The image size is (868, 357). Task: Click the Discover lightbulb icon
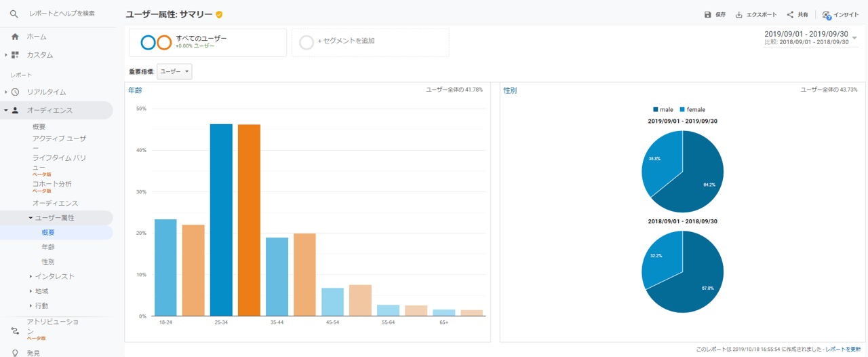15,353
